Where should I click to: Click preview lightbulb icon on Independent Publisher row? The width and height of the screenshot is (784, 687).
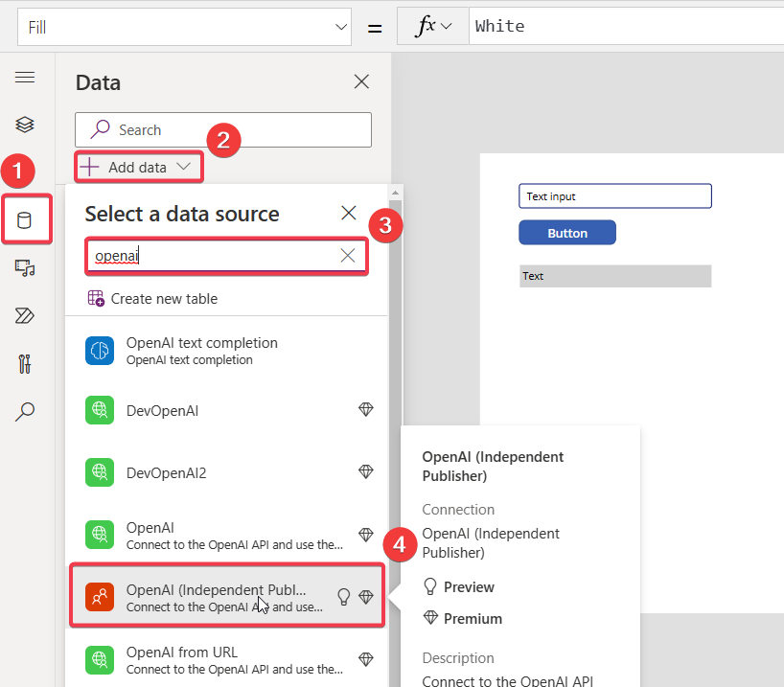343,597
